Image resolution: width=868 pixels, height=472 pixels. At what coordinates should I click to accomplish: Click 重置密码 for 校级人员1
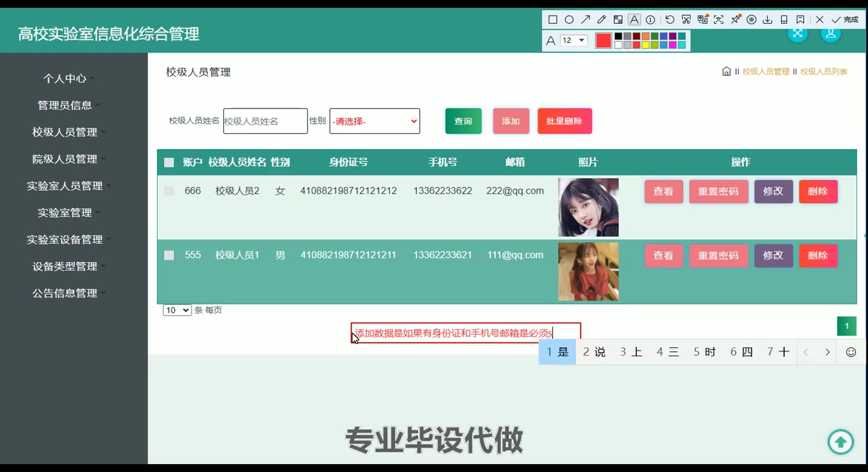pyautogui.click(x=718, y=256)
